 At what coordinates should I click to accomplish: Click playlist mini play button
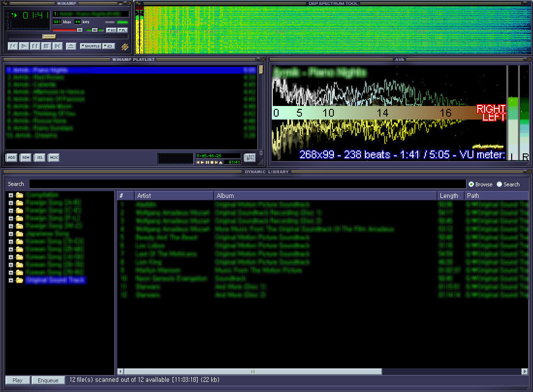click(x=203, y=163)
